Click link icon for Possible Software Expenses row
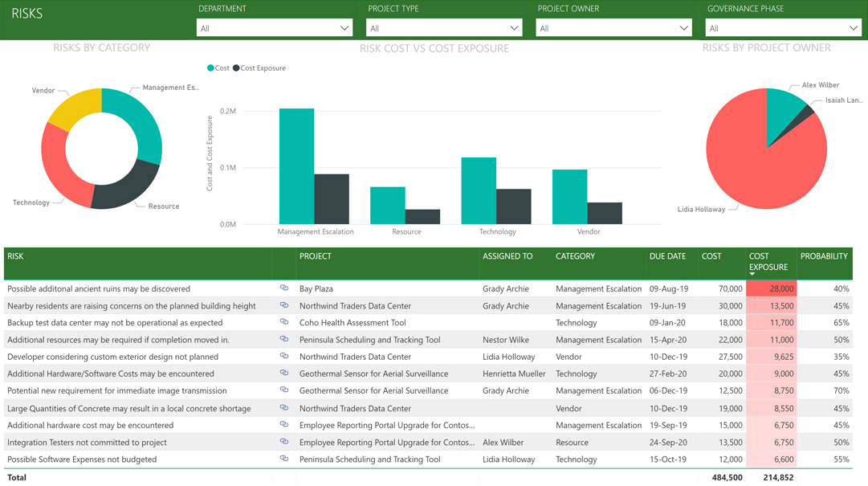The image size is (868, 486). click(x=284, y=459)
